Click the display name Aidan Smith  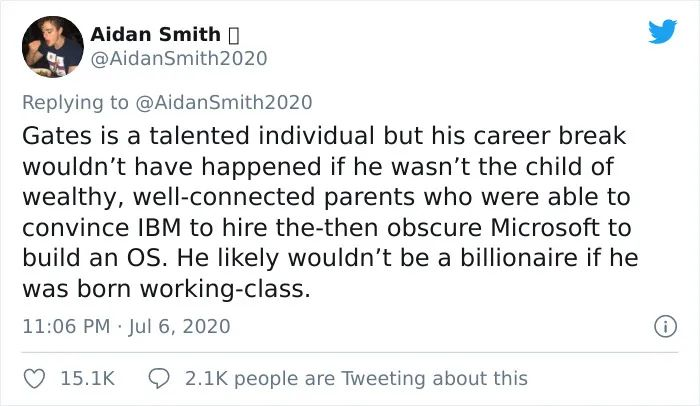(155, 34)
